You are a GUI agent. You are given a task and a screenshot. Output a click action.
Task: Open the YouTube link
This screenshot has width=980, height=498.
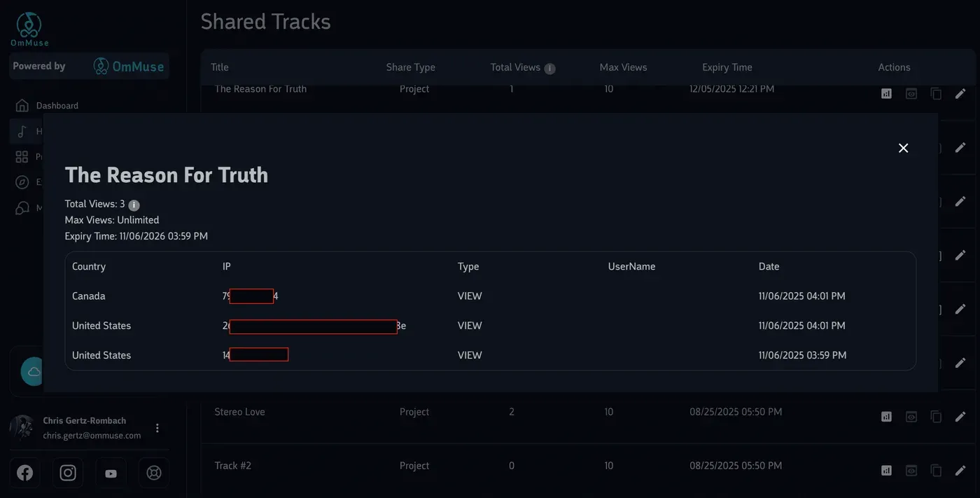coord(111,473)
